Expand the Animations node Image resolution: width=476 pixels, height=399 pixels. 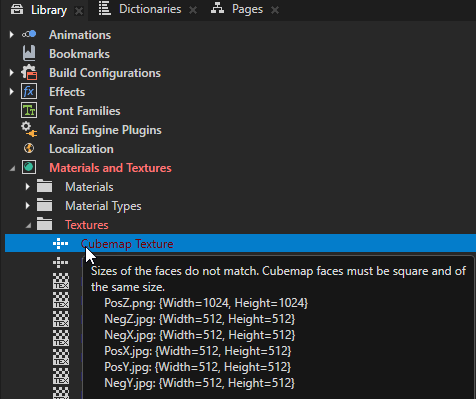pos(12,35)
